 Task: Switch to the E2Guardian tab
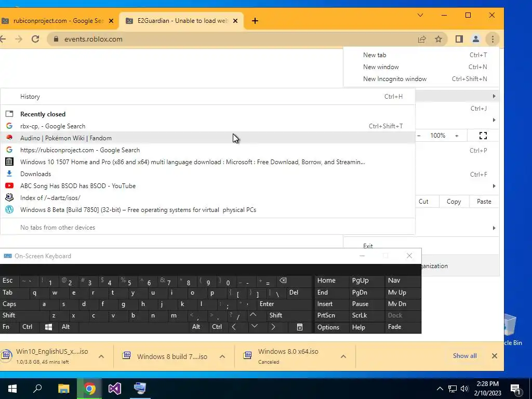pos(182,21)
